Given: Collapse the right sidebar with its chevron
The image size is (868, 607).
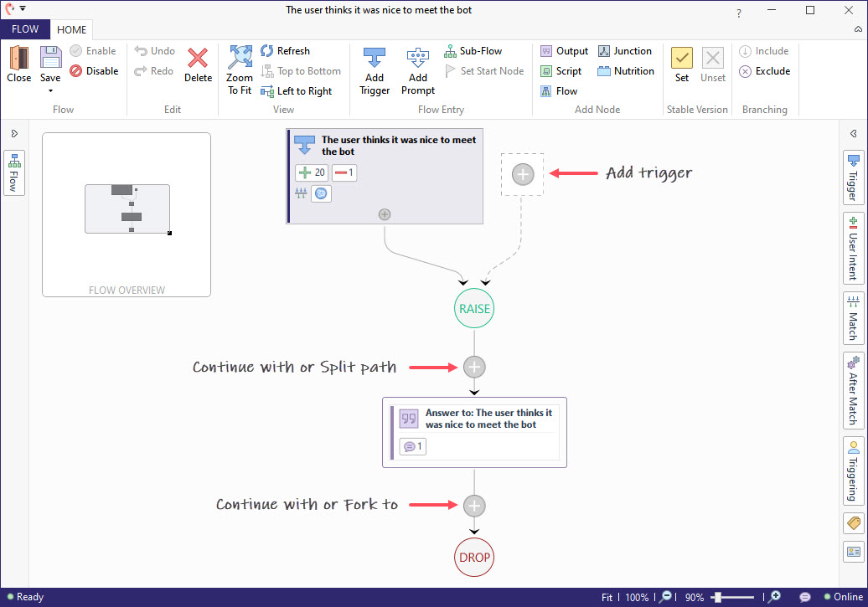Looking at the screenshot, I should (x=855, y=132).
